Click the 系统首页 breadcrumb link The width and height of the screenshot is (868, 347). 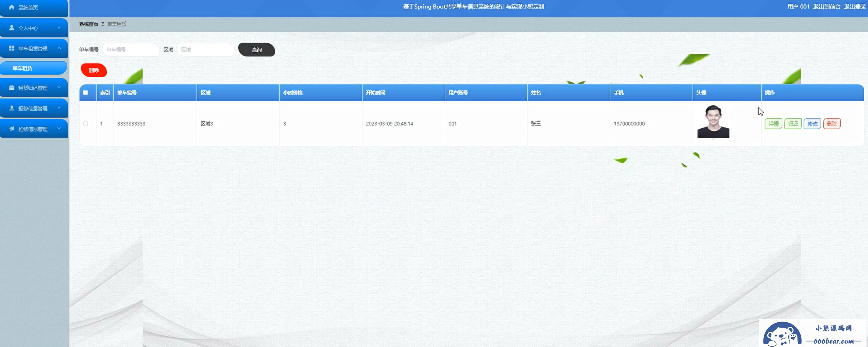89,24
